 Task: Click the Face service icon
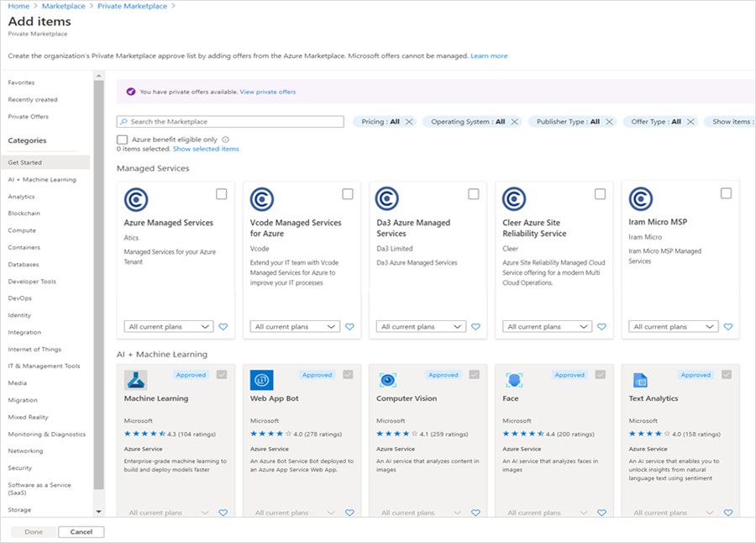513,381
